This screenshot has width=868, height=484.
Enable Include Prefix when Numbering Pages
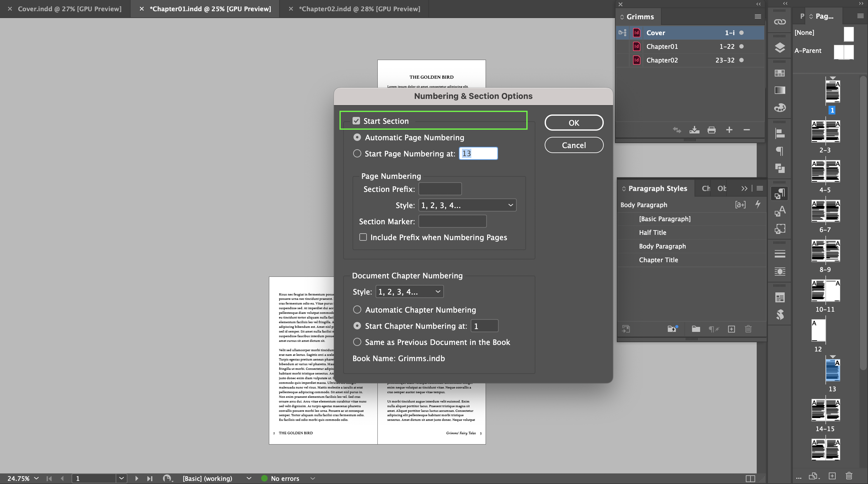point(363,237)
